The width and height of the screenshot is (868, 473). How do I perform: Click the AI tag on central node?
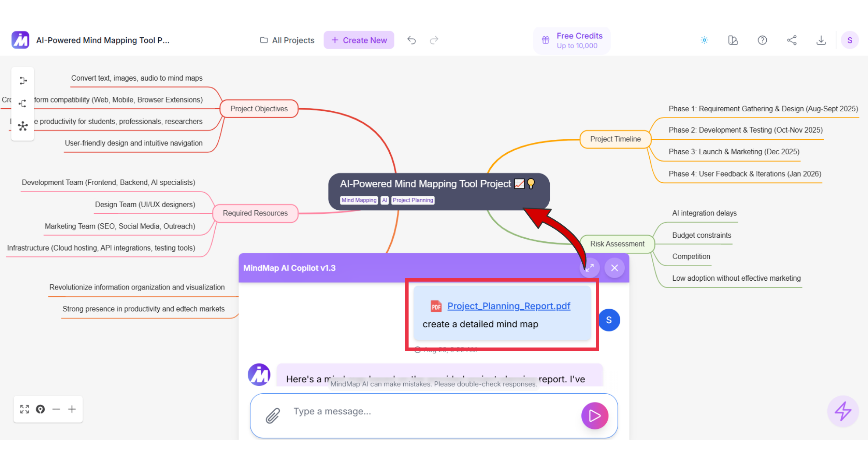click(384, 200)
